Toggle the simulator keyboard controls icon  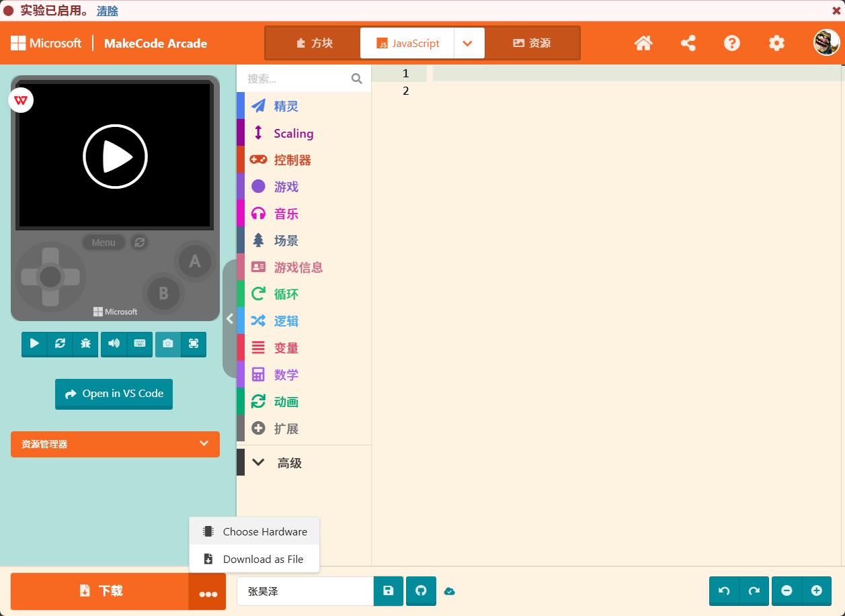pos(139,343)
